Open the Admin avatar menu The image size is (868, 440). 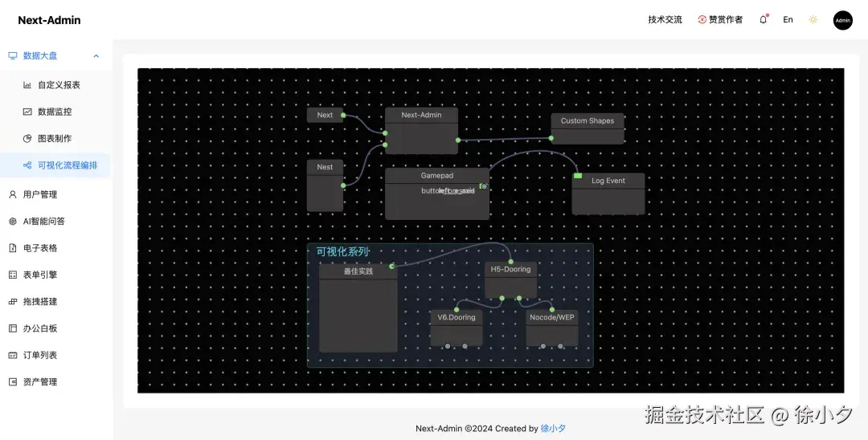tap(842, 20)
